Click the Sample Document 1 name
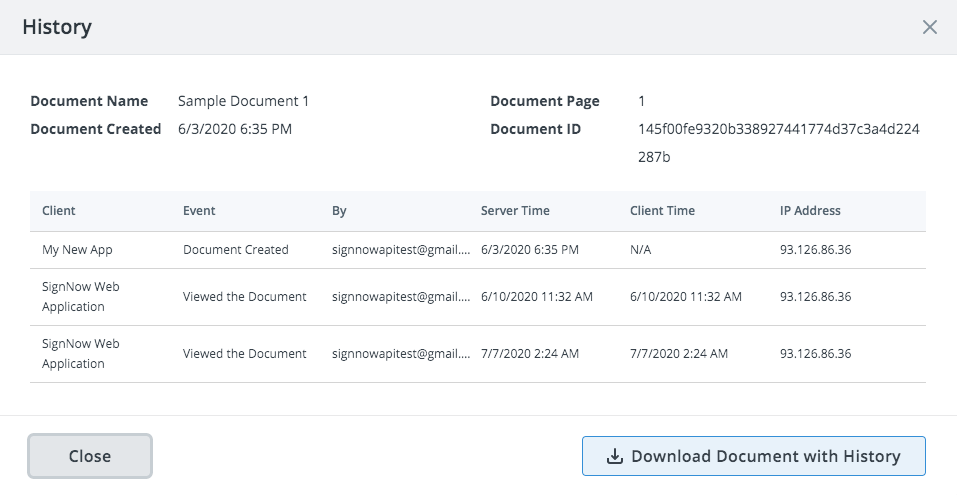957x495 pixels. point(243,101)
